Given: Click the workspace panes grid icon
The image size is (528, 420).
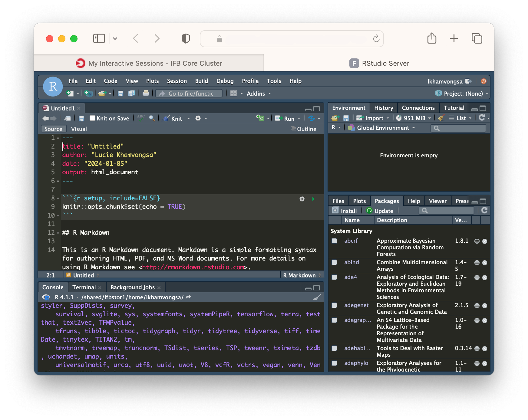Looking at the screenshot, I should coord(233,93).
